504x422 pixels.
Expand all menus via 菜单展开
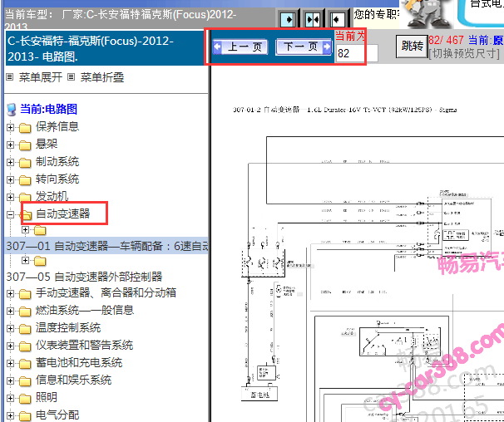point(41,77)
